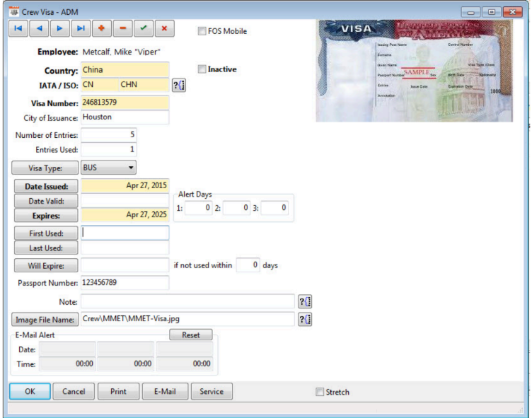Toggle the Stretch checkbox
The height and width of the screenshot is (418, 532).
[320, 392]
